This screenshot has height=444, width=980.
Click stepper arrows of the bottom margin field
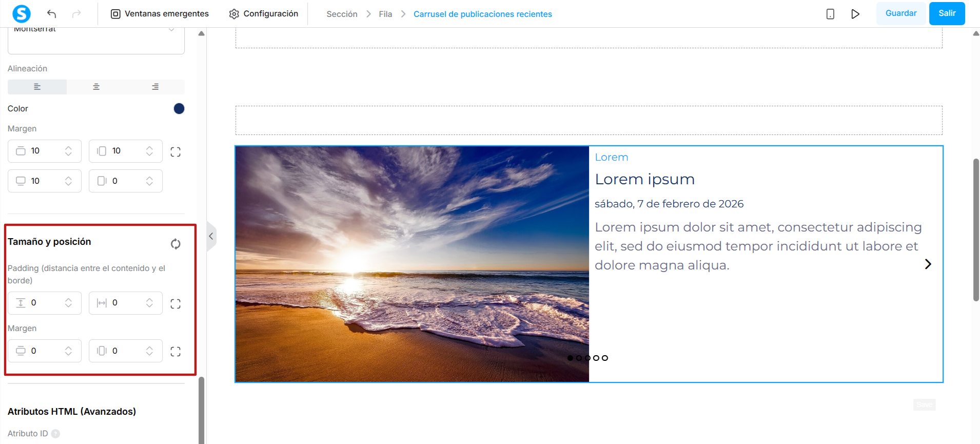68,181
